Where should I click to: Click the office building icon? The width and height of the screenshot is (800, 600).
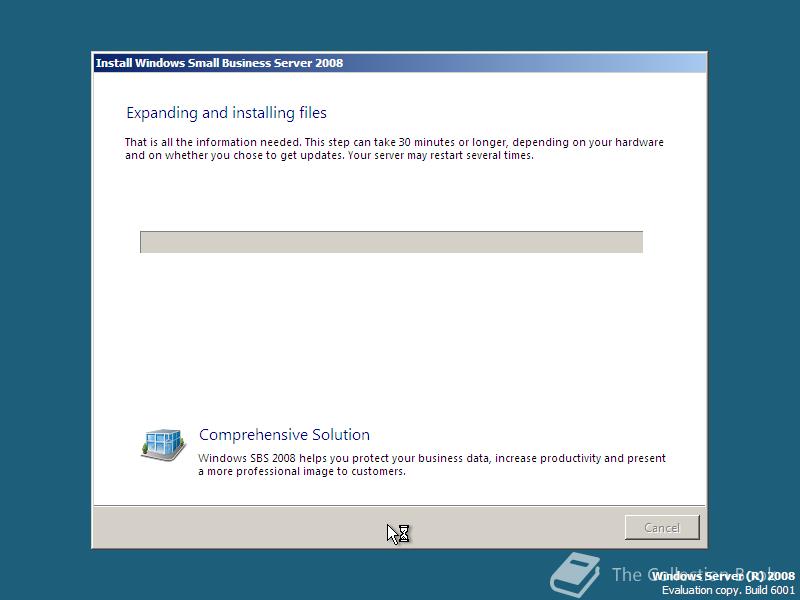(163, 444)
